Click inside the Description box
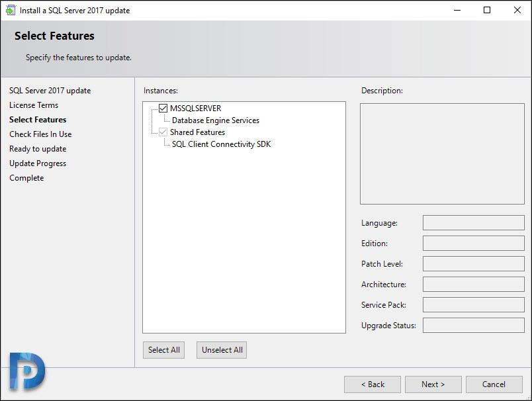Image resolution: width=532 pixels, height=401 pixels. point(443,154)
